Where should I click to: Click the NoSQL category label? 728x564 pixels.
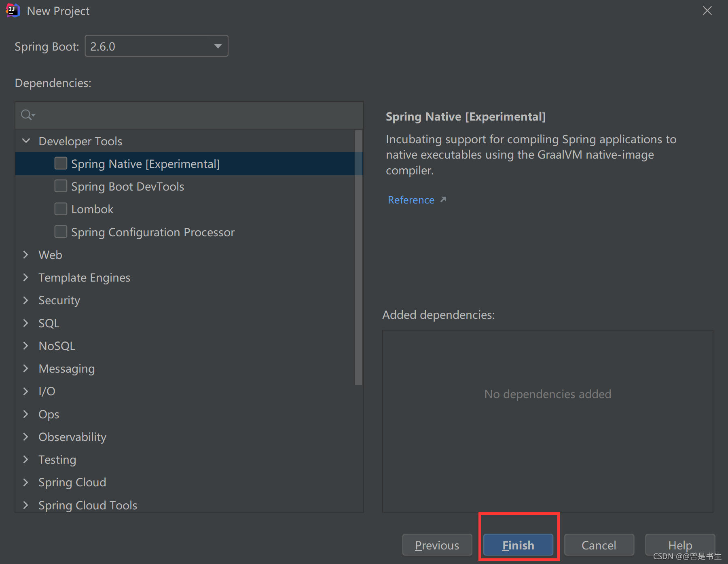[57, 346]
